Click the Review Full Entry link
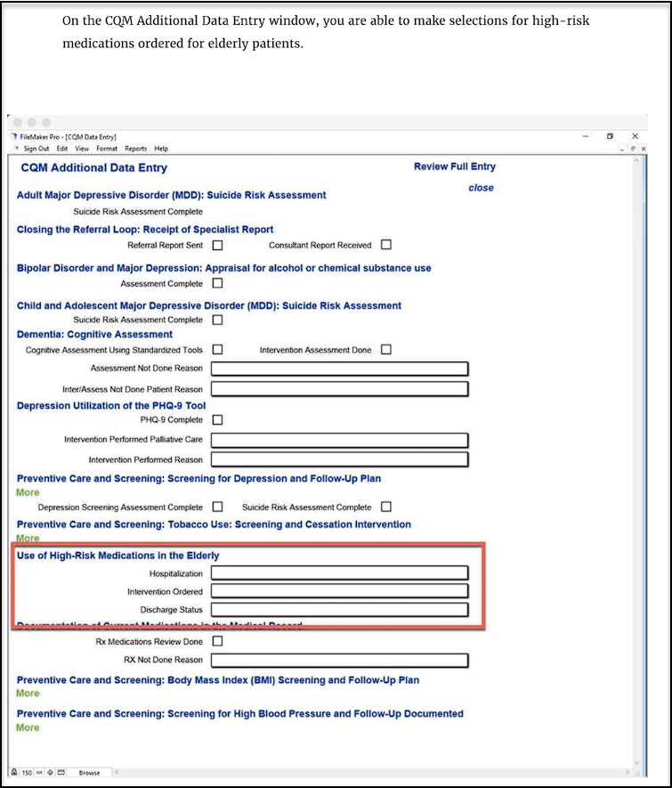This screenshot has height=788, width=672. [x=455, y=167]
